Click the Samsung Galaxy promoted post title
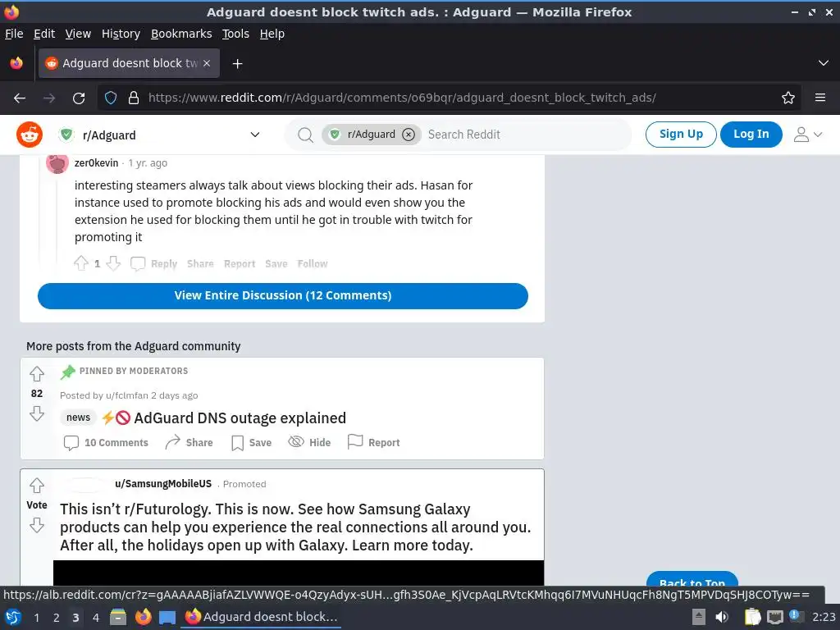 point(295,527)
